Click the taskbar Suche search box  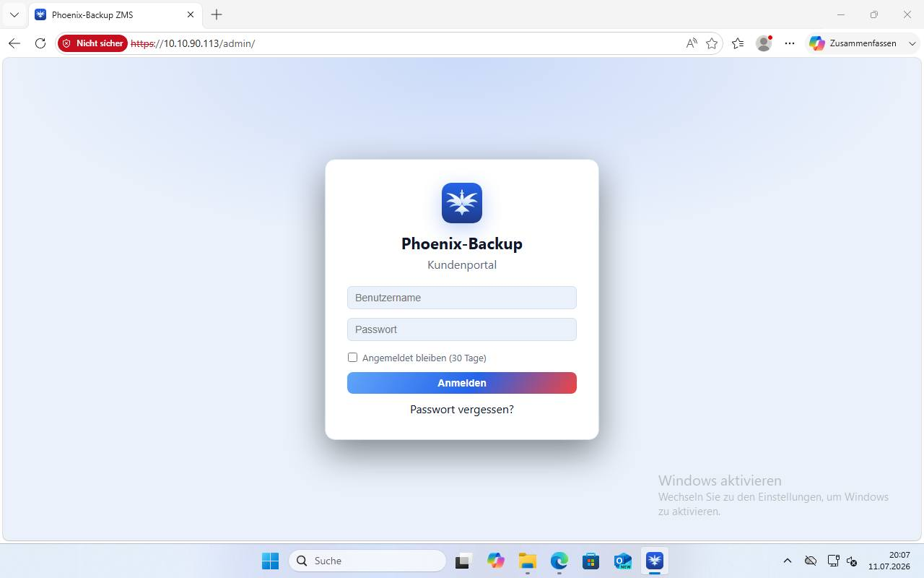[x=367, y=561]
